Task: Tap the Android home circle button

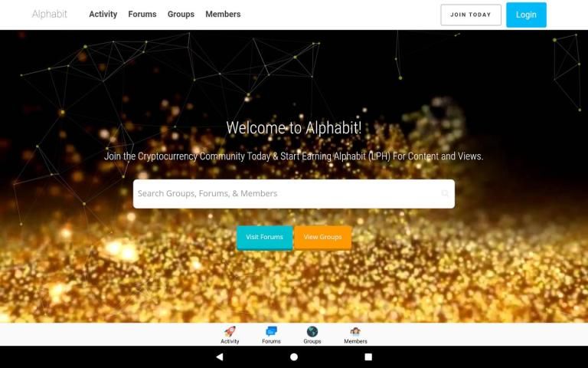Action: tap(294, 356)
